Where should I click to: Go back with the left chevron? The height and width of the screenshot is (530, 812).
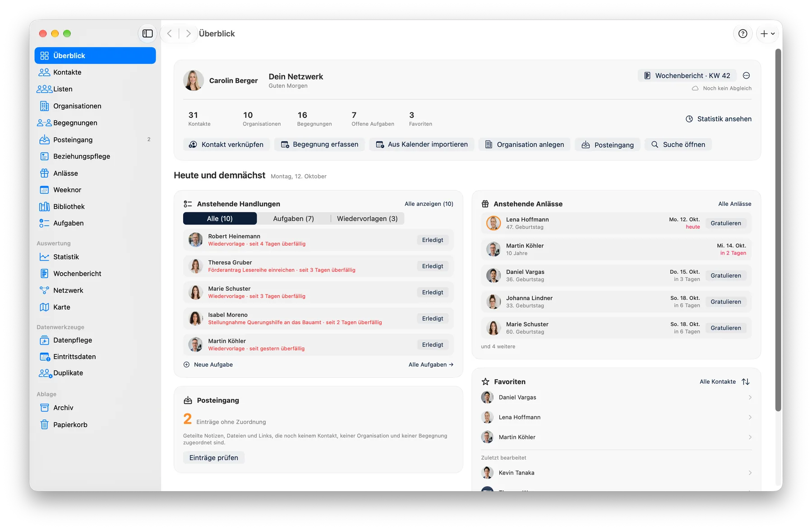pos(170,33)
